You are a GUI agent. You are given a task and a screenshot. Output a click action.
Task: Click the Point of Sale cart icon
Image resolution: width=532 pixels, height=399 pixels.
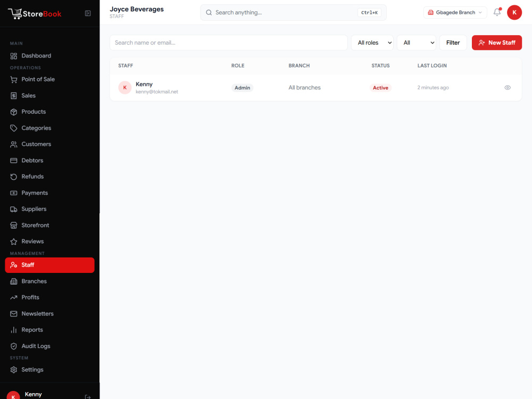coord(14,79)
